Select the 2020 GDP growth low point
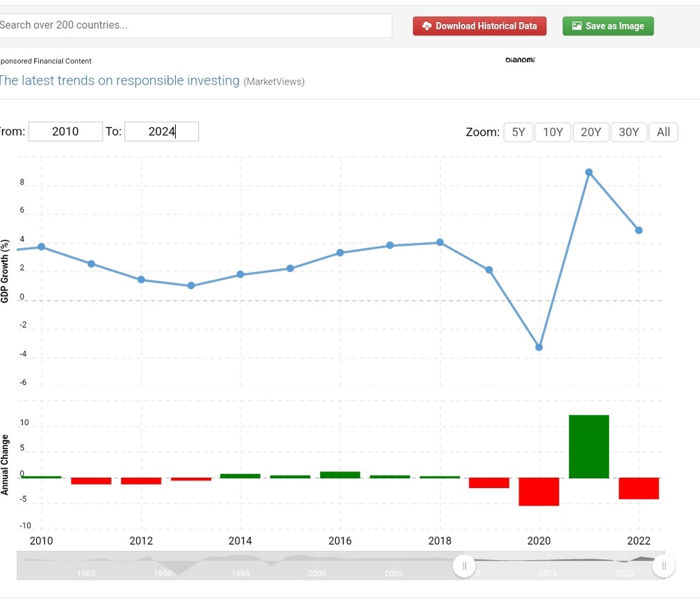The image size is (700, 603). pyautogui.click(x=539, y=347)
